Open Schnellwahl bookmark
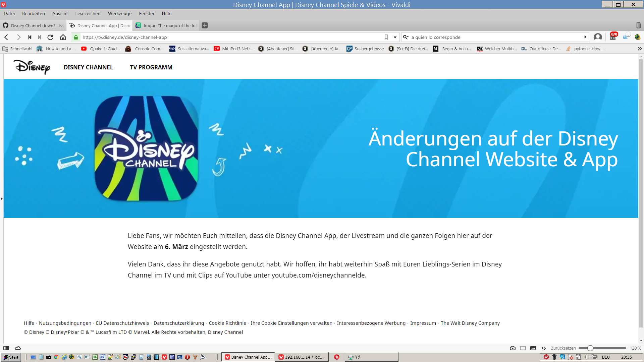The width and height of the screenshot is (644, 362). 17,49
